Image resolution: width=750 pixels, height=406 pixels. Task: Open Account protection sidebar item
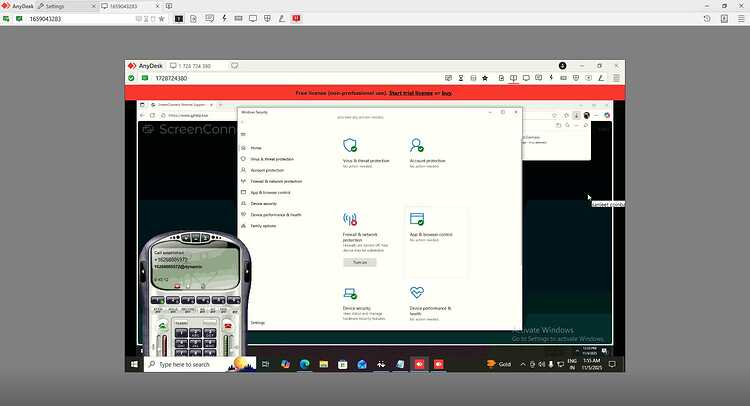(267, 170)
